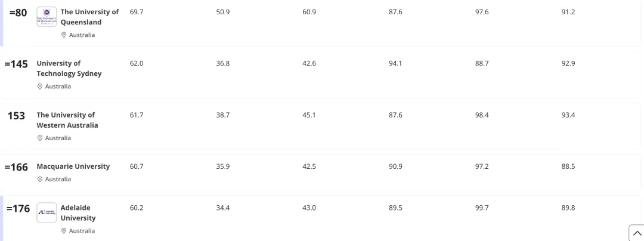The height and width of the screenshot is (241, 644).
Task: Click The University of Queensland logo
Action: pyautogui.click(x=47, y=17)
